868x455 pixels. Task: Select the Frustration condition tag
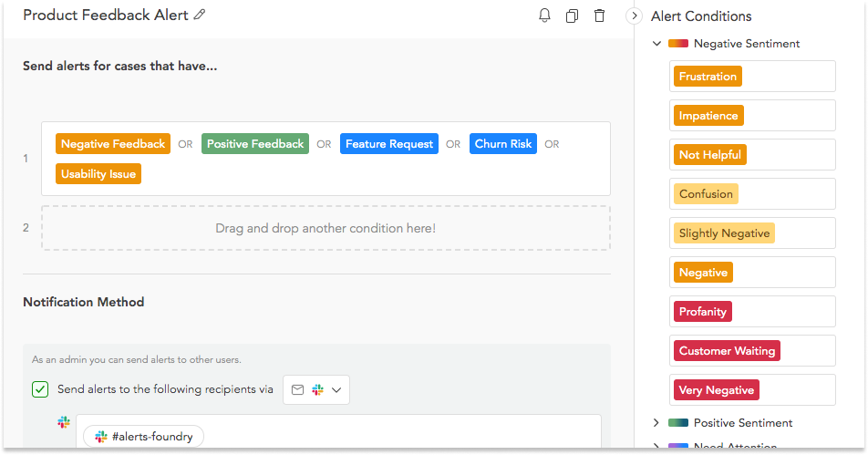point(708,77)
